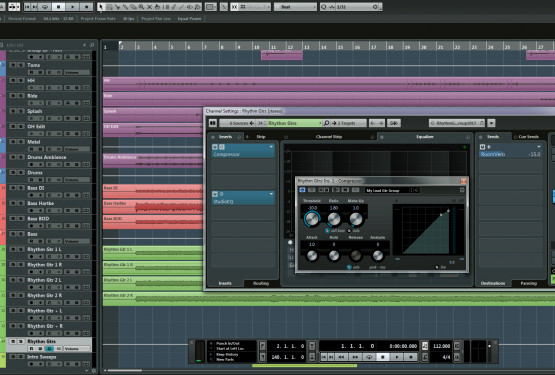Open the Beat grid type dropdown

pos(295,7)
